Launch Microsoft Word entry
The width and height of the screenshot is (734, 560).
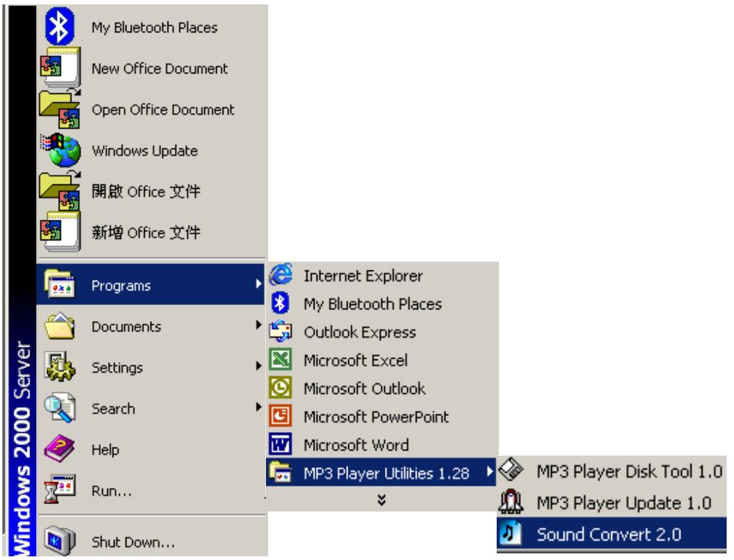pos(381,445)
